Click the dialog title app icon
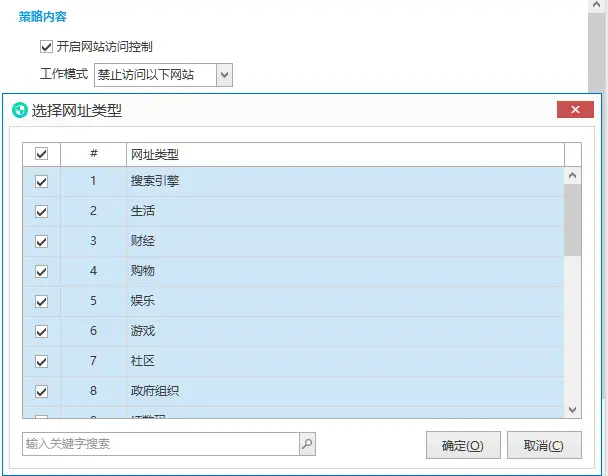The width and height of the screenshot is (608, 476). [x=19, y=110]
